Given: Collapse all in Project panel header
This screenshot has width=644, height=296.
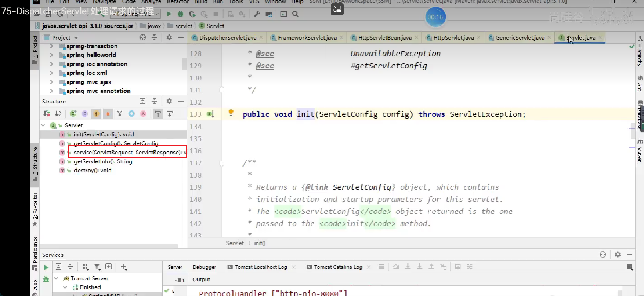Looking at the screenshot, I should 154,37.
